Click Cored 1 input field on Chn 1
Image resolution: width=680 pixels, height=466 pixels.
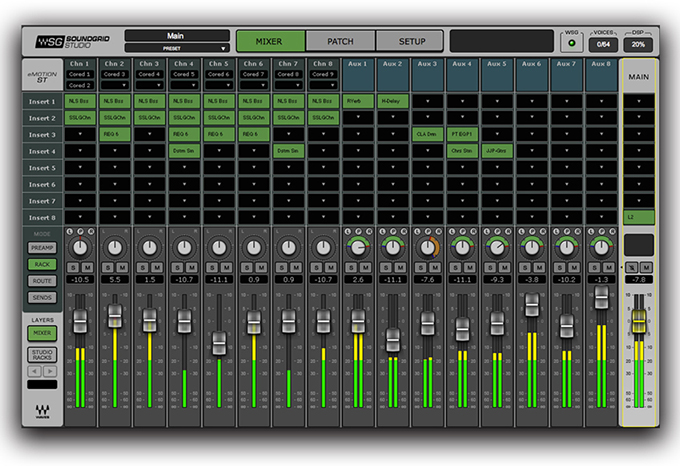tap(79, 75)
